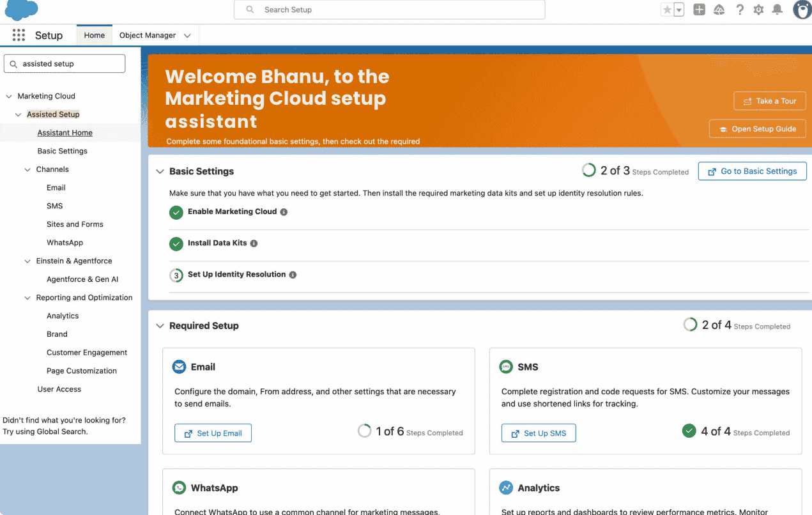The height and width of the screenshot is (515, 812).
Task: Click the favorites star icon
Action: 667,10
